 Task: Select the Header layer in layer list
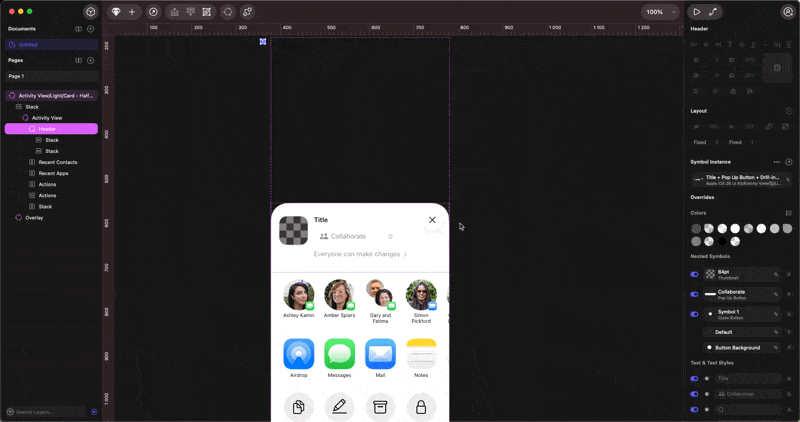tap(52, 129)
